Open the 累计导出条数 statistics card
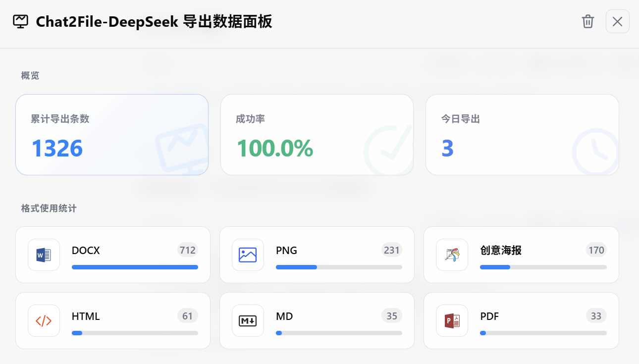 tap(112, 134)
